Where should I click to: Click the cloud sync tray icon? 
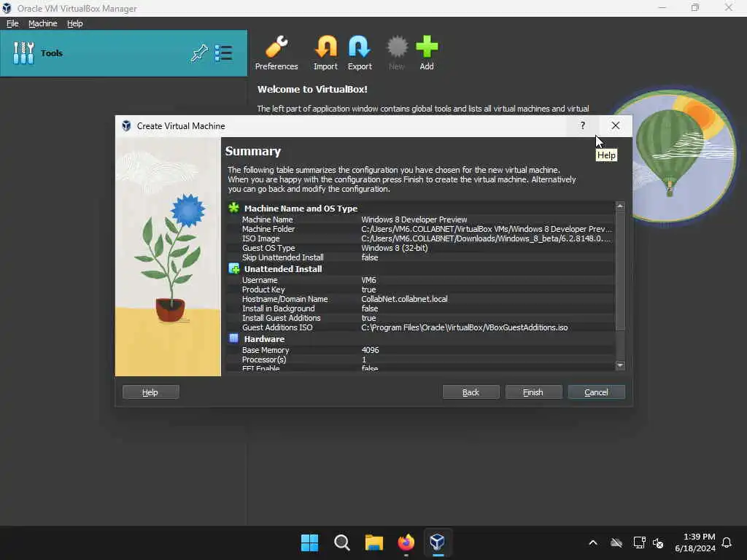pos(616,542)
